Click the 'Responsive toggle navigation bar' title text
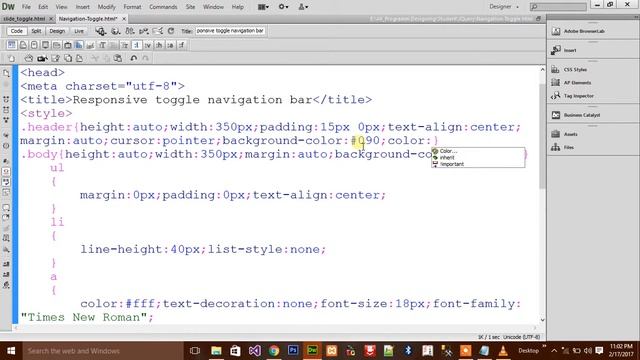 [192, 100]
